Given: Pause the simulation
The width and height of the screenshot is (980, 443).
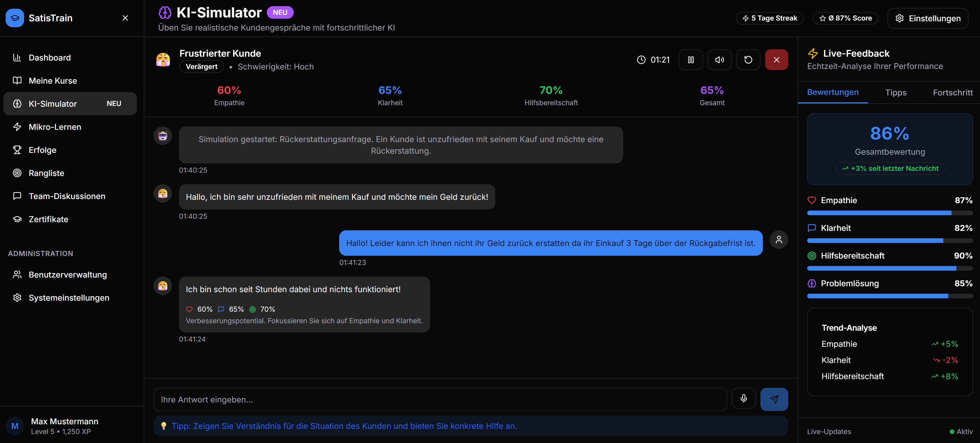Looking at the screenshot, I should click(x=691, y=60).
